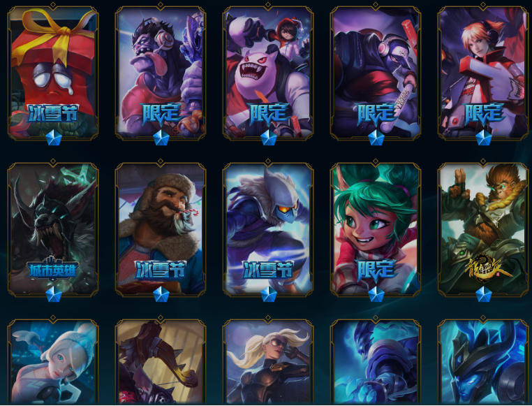This screenshot has height=406, width=532.
Task: Click blue gem under the masked ninja card
Action: click(269, 294)
